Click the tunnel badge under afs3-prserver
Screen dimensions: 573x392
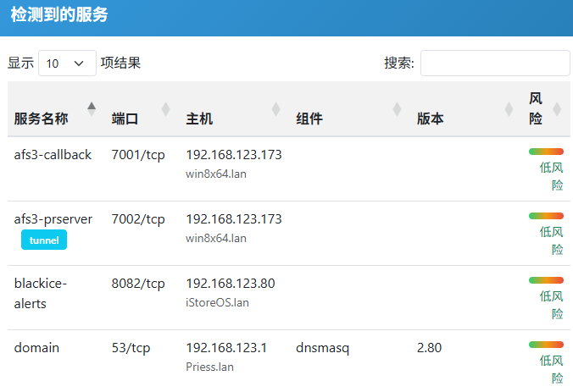(44, 240)
